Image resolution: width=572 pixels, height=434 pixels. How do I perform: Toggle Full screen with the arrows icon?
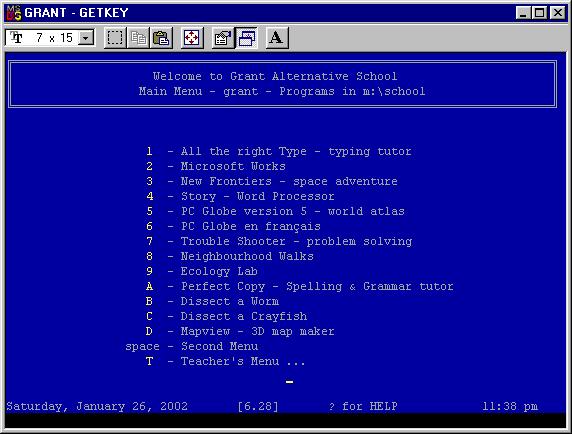[192, 38]
